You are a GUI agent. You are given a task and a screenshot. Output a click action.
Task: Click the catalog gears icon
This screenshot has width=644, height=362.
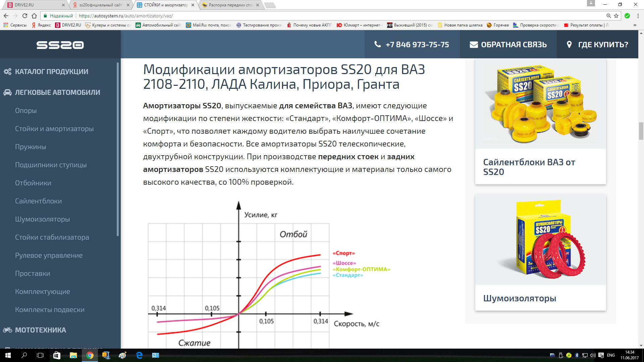coord(7,71)
